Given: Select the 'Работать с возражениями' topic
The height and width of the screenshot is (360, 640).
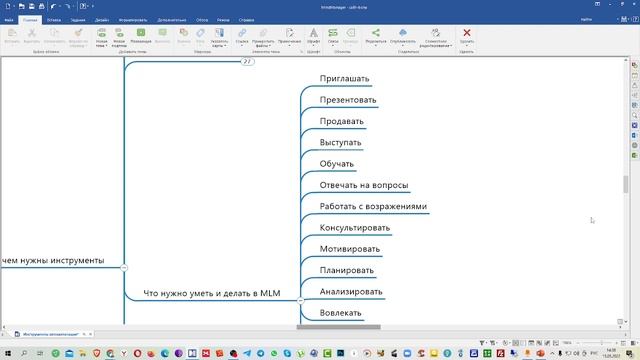Looking at the screenshot, I should pos(373,206).
